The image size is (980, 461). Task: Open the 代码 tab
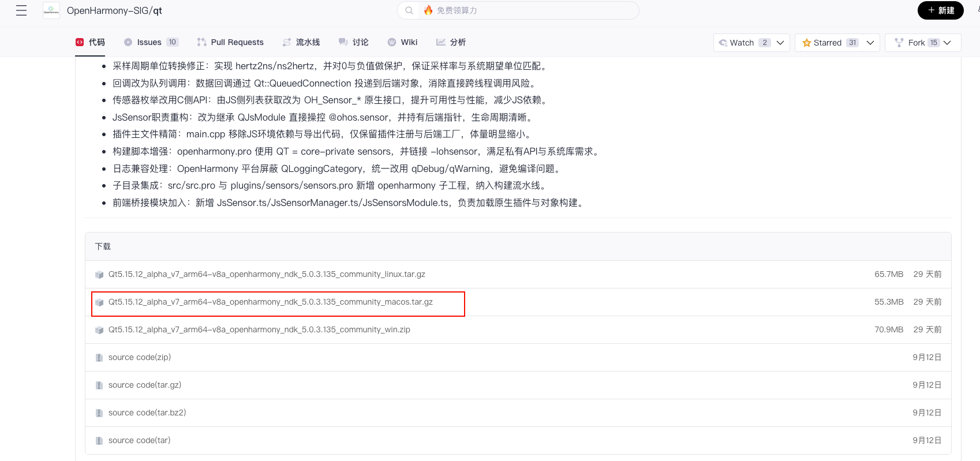[x=90, y=42]
